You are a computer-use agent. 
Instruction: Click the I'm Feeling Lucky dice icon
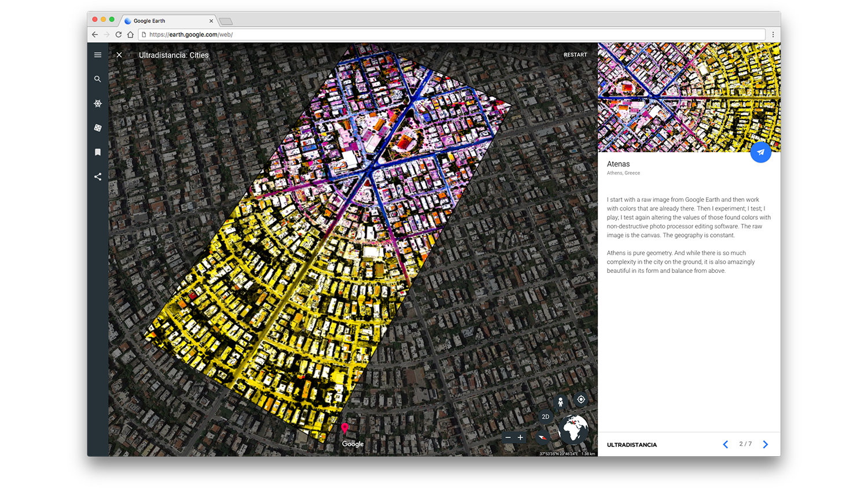pyautogui.click(x=98, y=128)
